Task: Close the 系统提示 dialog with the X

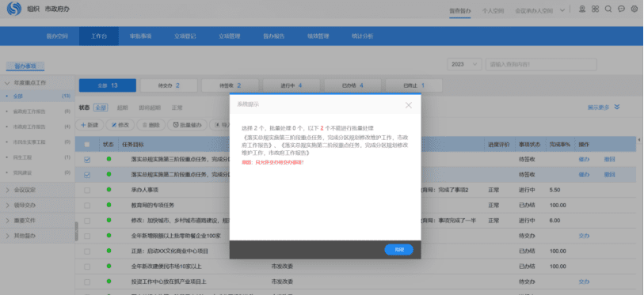Action: [x=408, y=105]
